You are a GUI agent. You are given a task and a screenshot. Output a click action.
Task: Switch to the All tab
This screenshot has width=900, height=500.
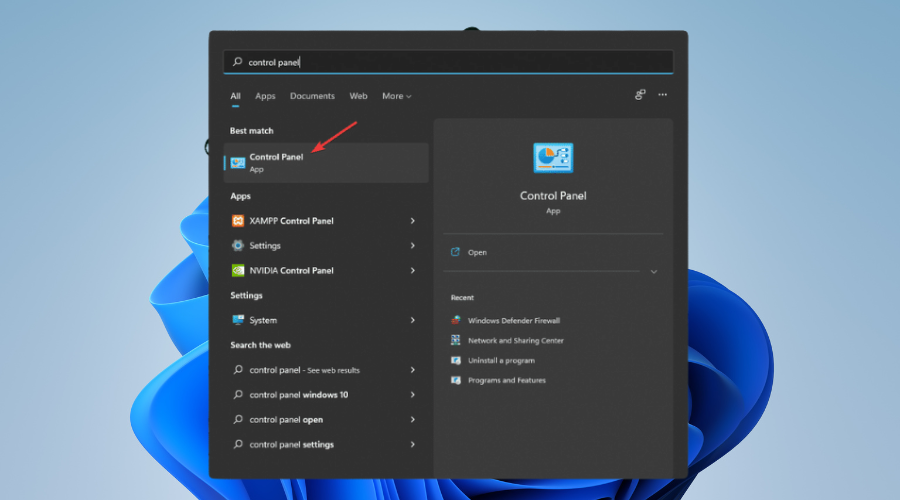(235, 96)
